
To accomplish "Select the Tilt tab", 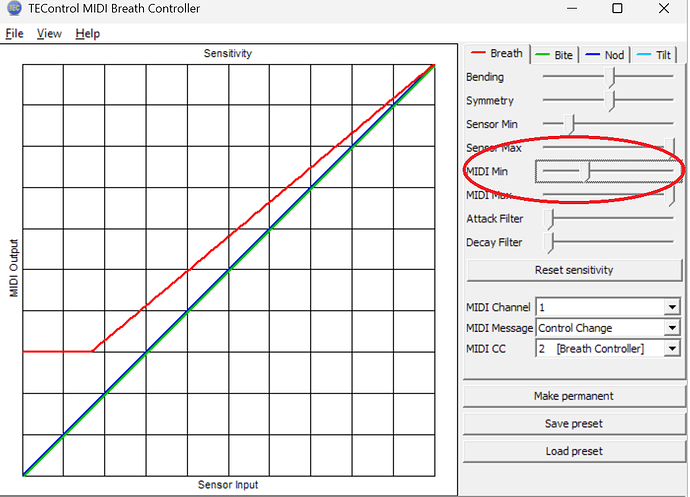I will tap(654, 55).
